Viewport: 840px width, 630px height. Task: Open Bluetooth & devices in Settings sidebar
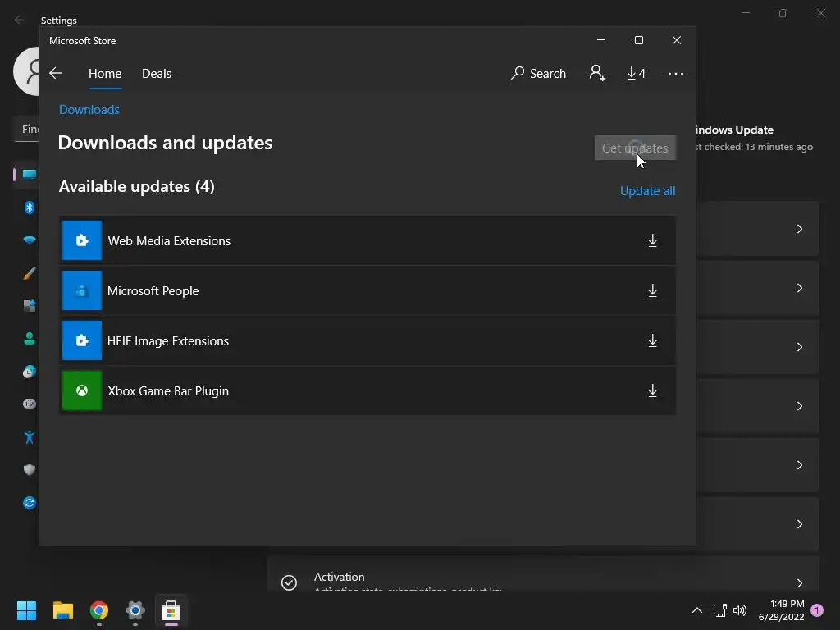(30, 208)
